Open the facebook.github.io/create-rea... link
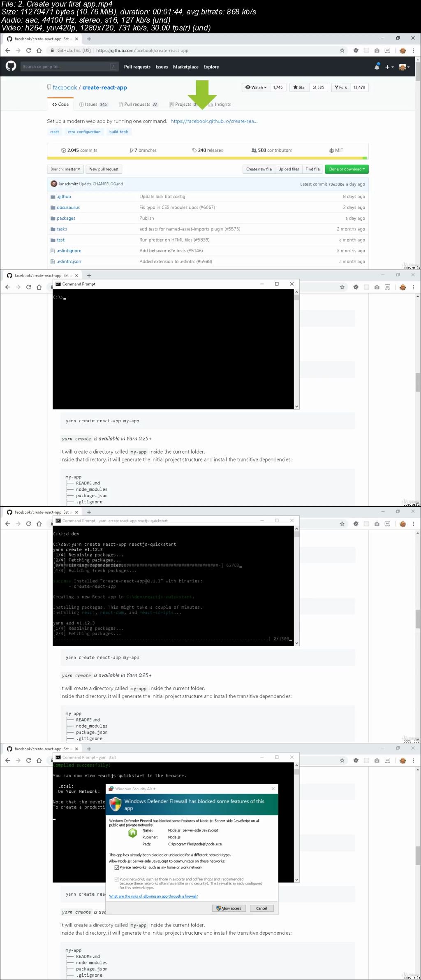 [214, 121]
